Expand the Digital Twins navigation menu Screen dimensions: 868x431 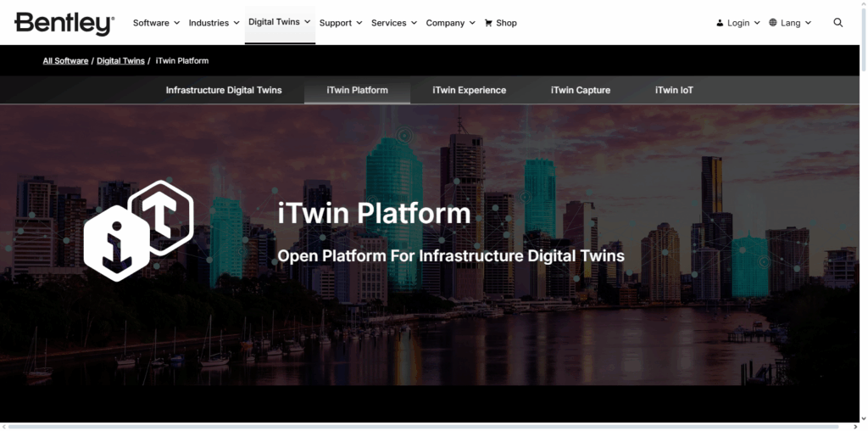coord(279,22)
